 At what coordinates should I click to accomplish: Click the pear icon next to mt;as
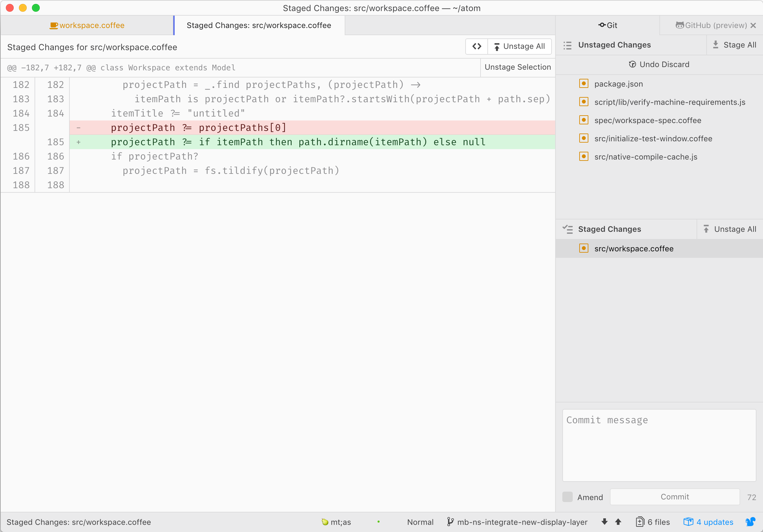[325, 522]
